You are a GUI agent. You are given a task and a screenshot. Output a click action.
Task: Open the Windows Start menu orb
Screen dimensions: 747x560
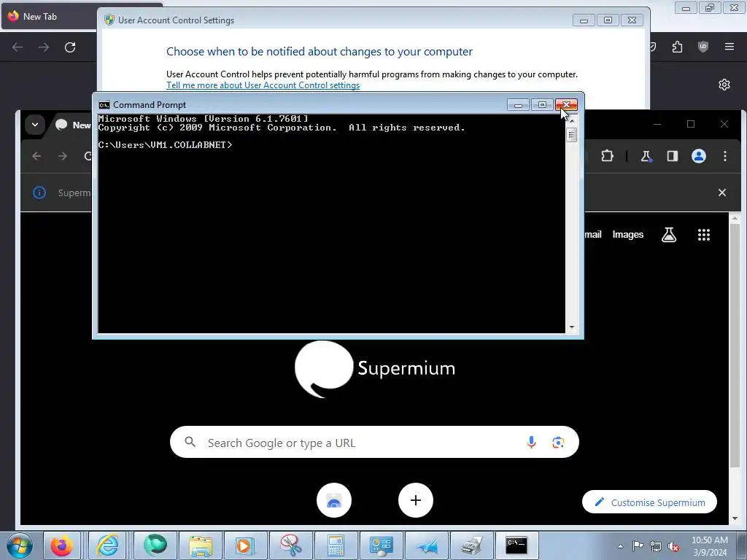click(x=20, y=545)
